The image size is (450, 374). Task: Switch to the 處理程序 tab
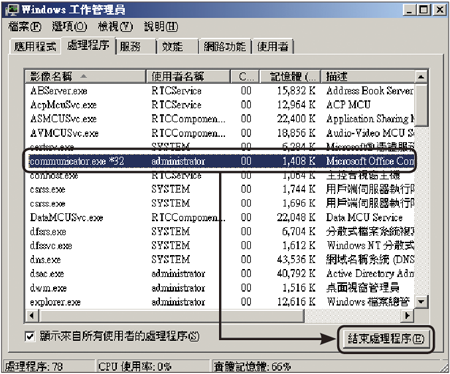pos(88,45)
